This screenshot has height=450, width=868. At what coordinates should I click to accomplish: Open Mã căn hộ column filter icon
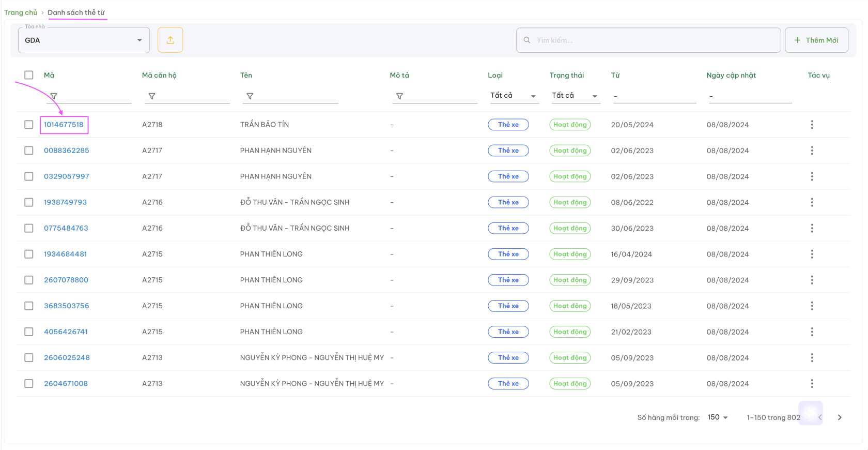pos(152,96)
